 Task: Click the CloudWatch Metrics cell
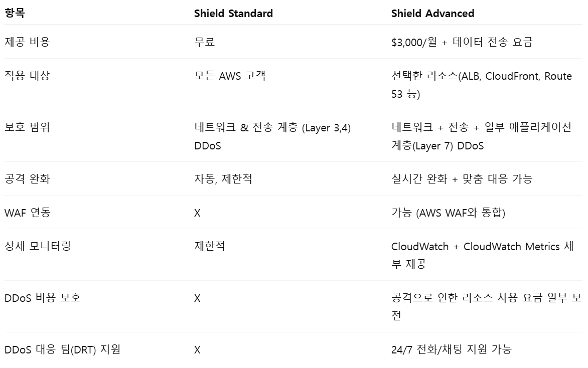(x=482, y=255)
